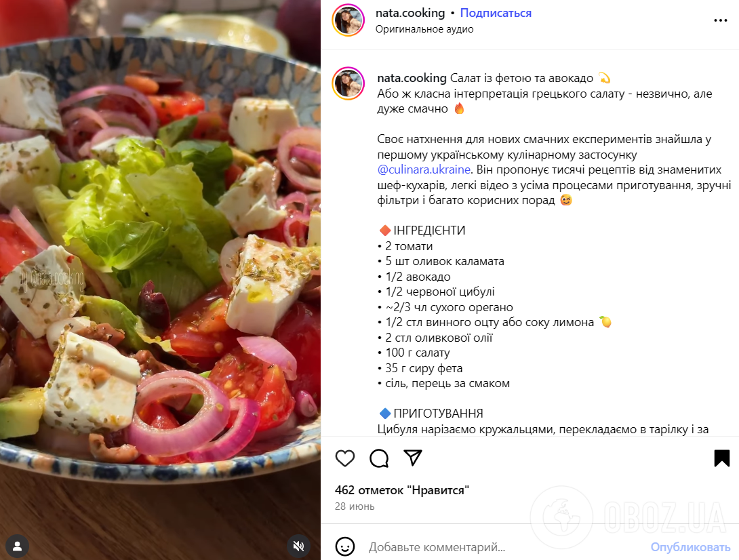Open nata.cooking avatar in the header

tap(348, 20)
